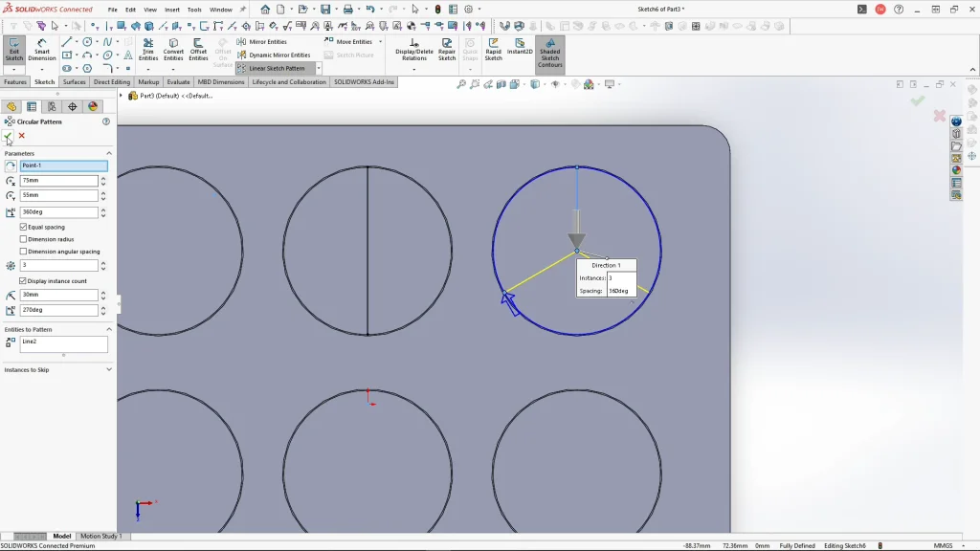Click the Line2 entities selection box

63,343
